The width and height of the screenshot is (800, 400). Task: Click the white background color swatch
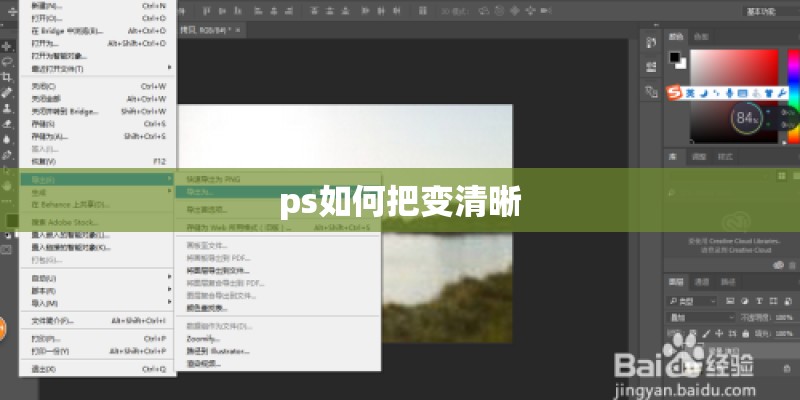coord(682,63)
